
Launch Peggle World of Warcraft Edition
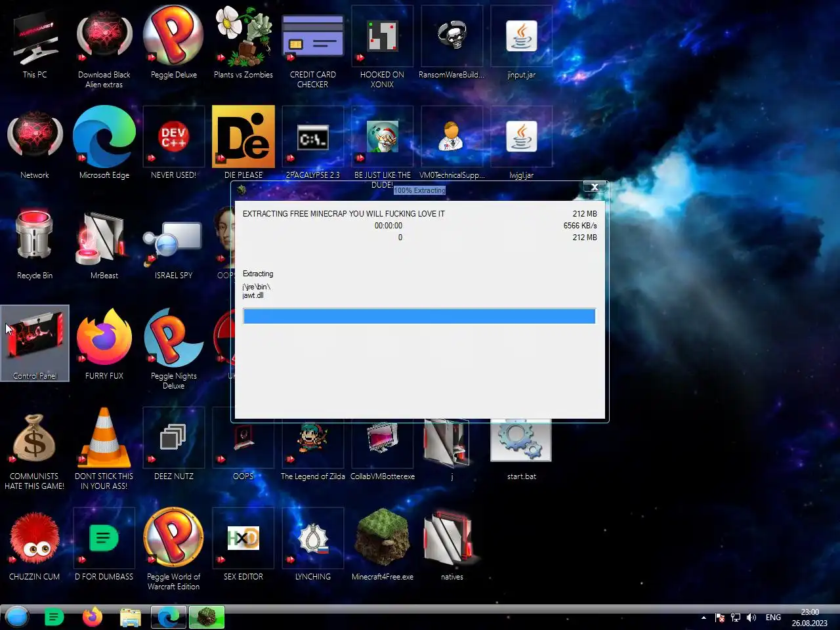174,550
